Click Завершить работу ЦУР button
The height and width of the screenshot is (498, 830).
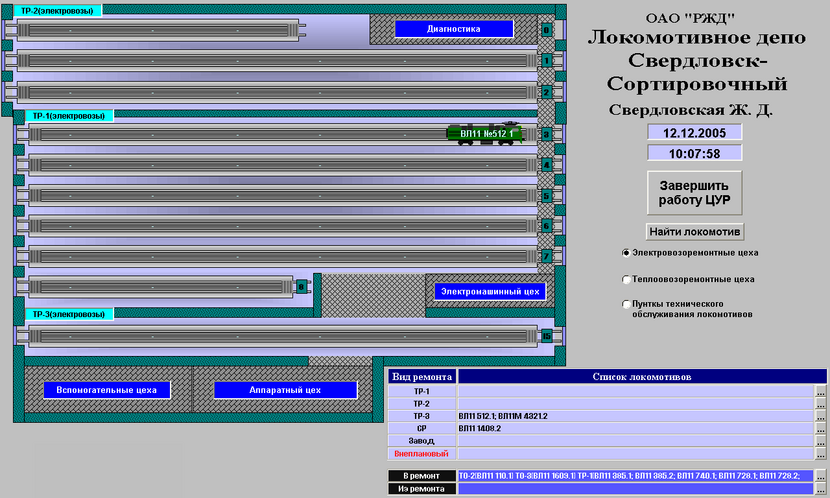pyautogui.click(x=694, y=193)
